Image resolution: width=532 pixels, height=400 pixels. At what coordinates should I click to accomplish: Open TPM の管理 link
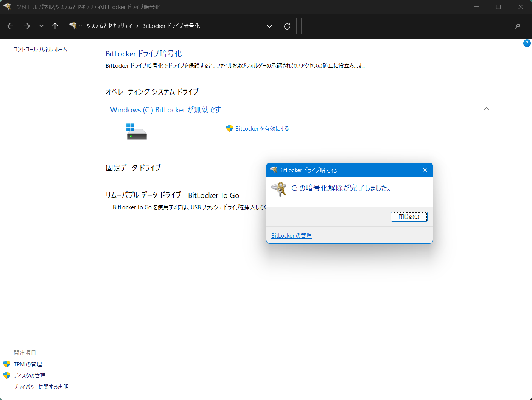point(28,364)
